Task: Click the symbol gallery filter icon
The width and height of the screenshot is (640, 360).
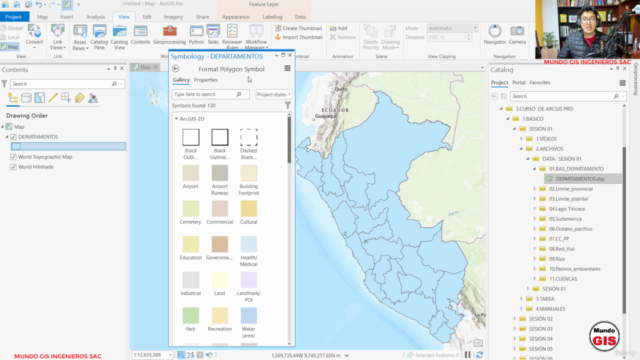Action: click(x=288, y=105)
